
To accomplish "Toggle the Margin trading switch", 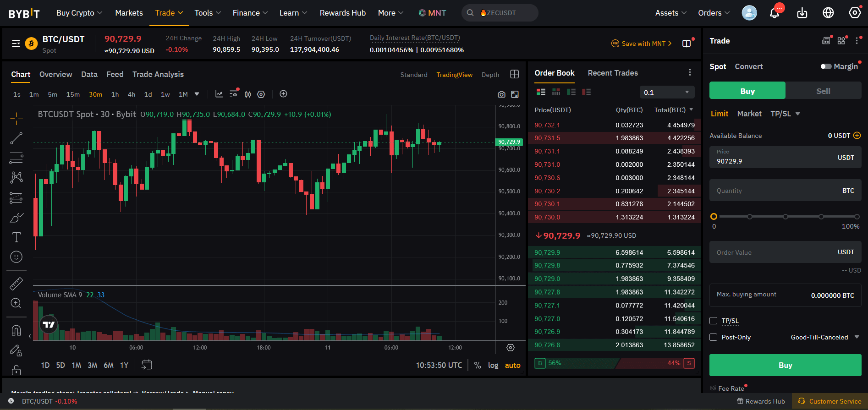I will point(826,66).
